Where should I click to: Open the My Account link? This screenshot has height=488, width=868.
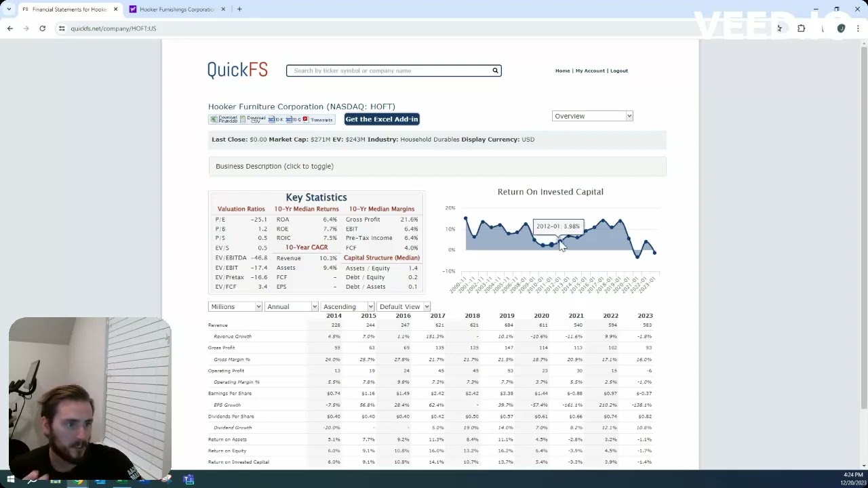(590, 70)
